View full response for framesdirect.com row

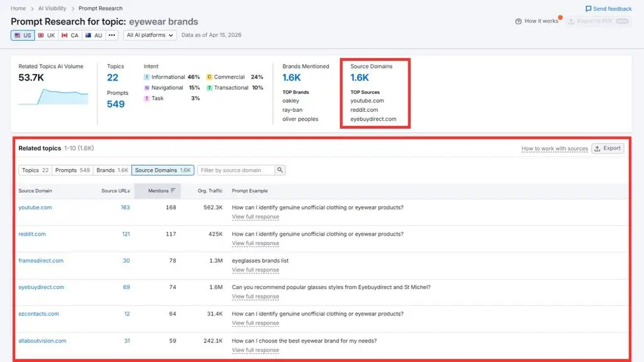coord(255,270)
